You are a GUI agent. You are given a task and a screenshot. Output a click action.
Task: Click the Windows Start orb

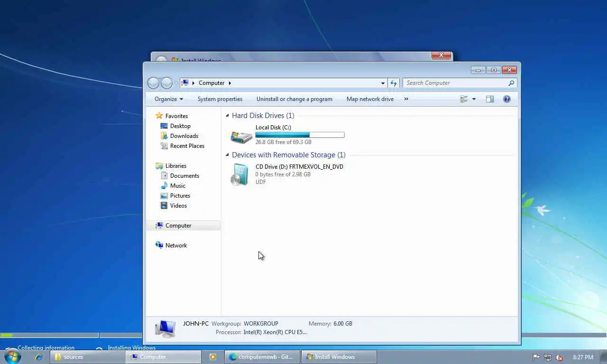coord(13,356)
